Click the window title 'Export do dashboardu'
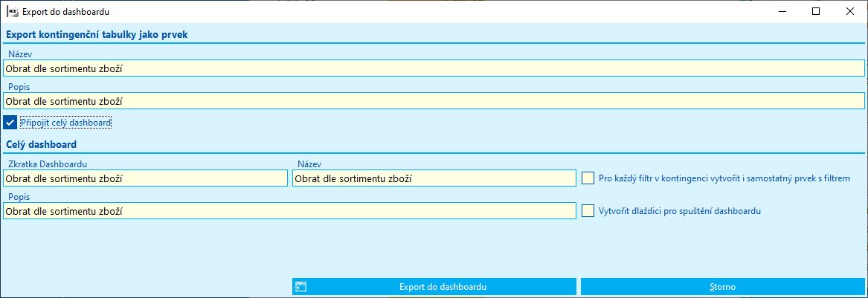868x298 pixels. (65, 12)
